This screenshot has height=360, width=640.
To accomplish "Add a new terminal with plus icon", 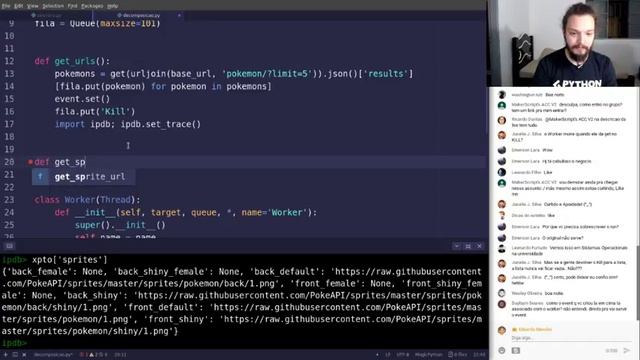I will (x=6, y=355).
